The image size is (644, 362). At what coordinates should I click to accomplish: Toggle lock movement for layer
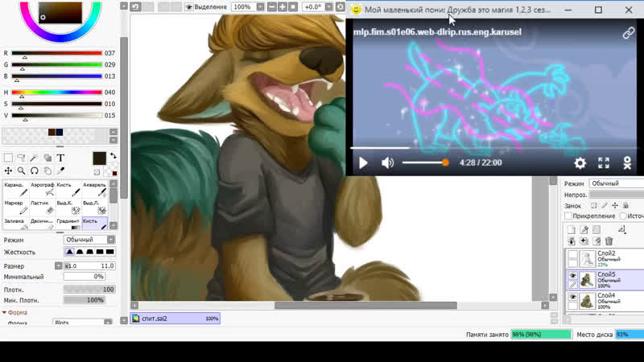615,205
